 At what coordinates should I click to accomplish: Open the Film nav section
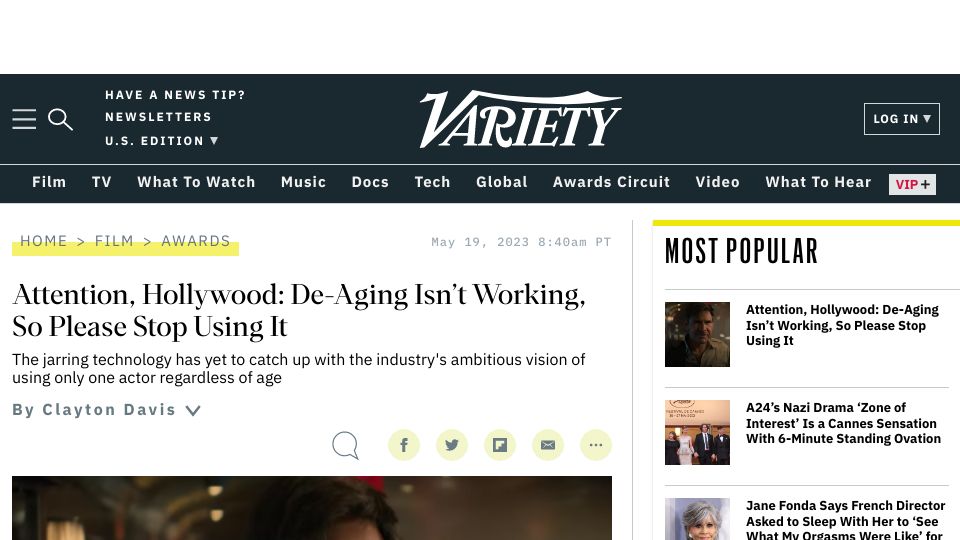point(49,182)
